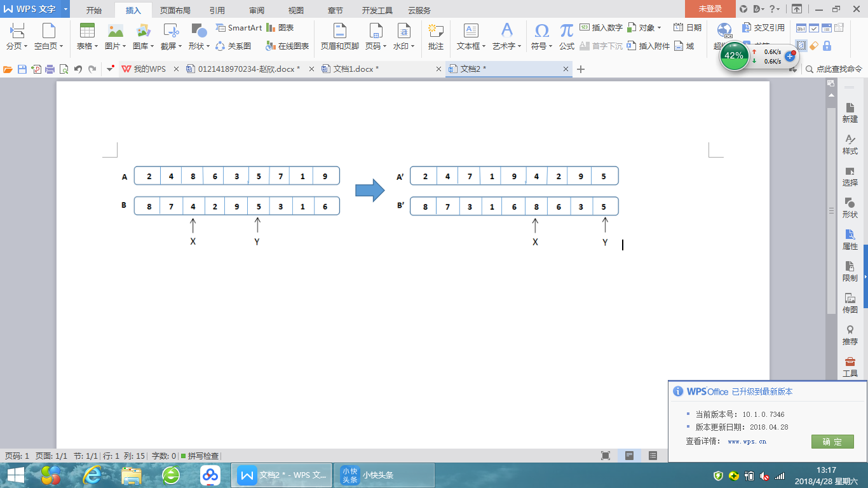Toggle 拼写检查 spell check in status bar
This screenshot has height=488, width=868.
[x=200, y=456]
